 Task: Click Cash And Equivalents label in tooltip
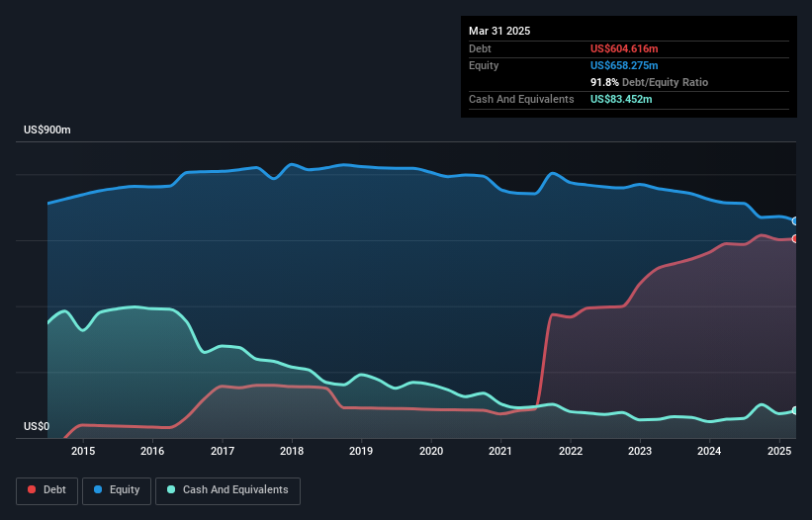coord(521,99)
